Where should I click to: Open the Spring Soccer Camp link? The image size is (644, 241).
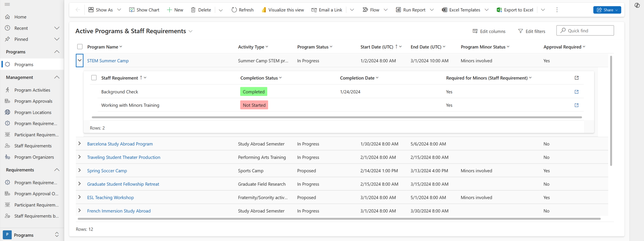107,171
